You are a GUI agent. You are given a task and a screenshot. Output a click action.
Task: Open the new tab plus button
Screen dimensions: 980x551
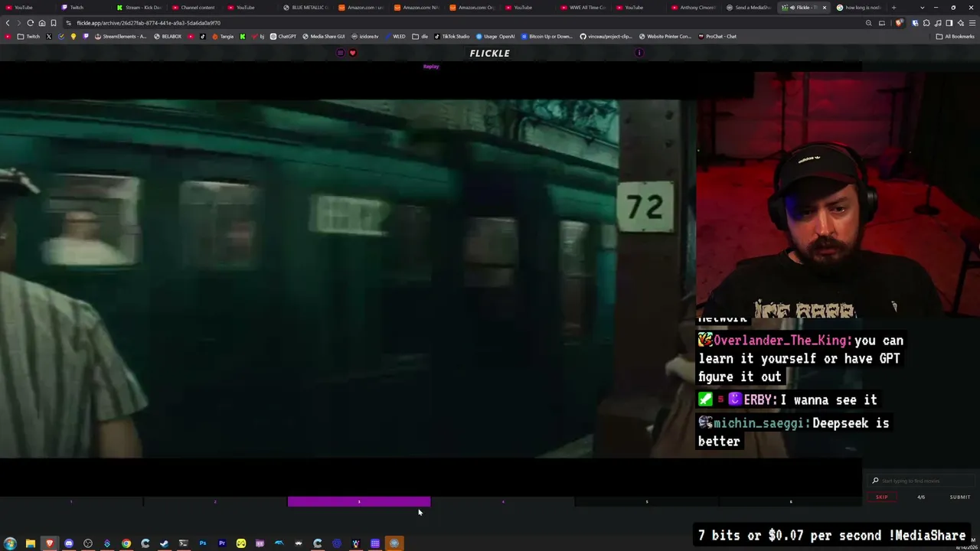click(x=893, y=8)
